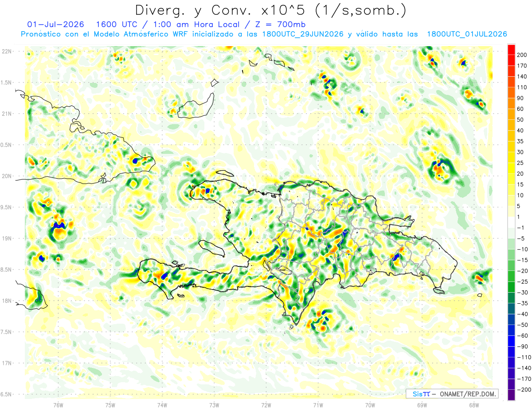Click the '-30' value on the color scale
Screen dimensions: 532x411
(x=522, y=293)
